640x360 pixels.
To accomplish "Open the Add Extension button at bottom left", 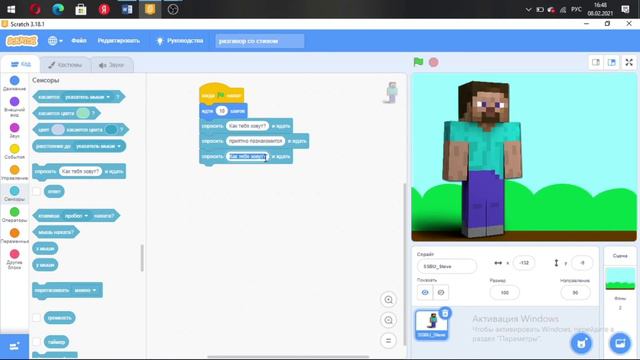I will tap(14, 347).
